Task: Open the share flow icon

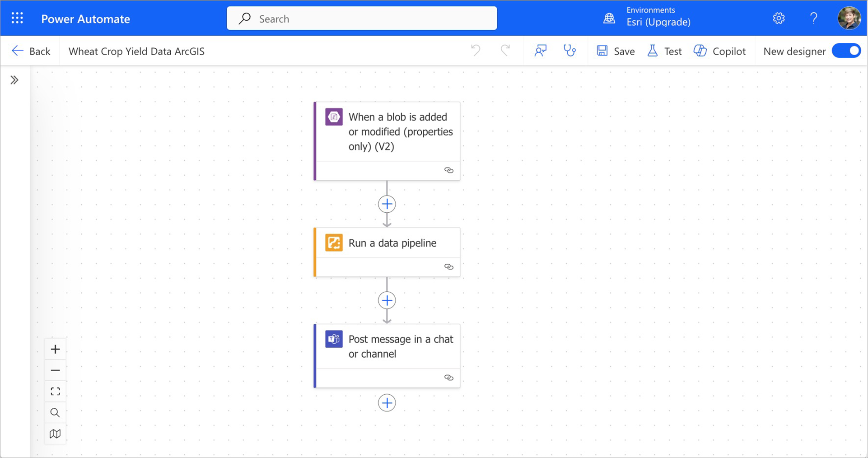Action: [541, 51]
